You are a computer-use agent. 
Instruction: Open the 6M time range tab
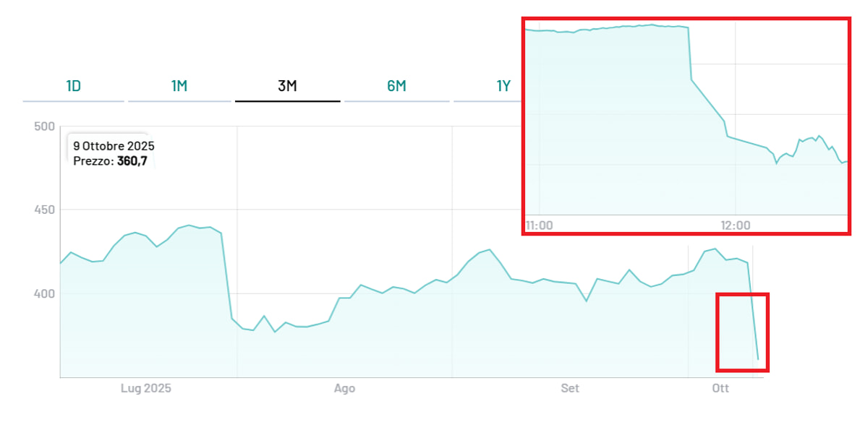(396, 87)
